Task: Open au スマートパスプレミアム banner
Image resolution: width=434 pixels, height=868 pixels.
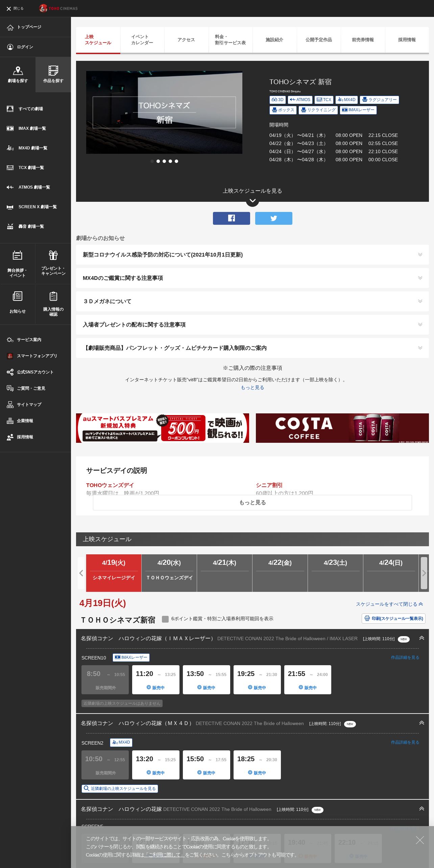Action: click(163, 428)
